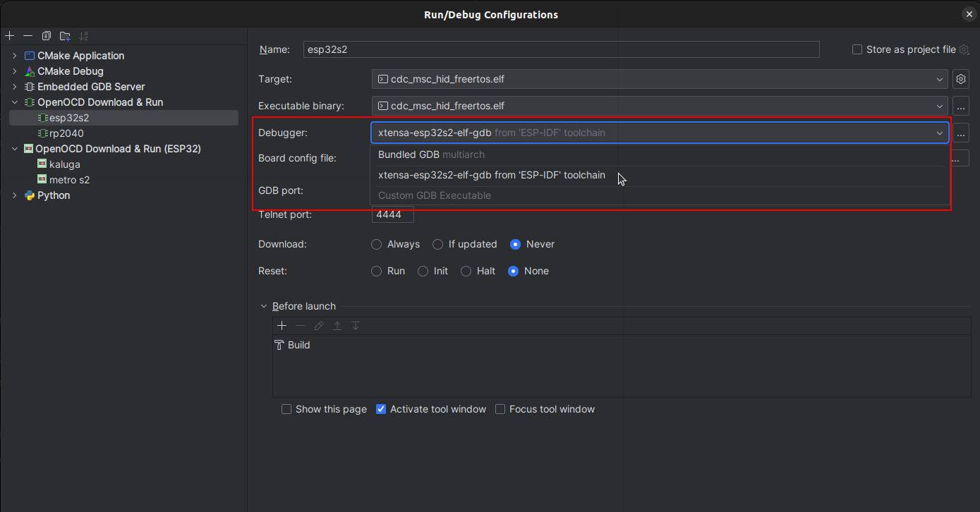Collapse the OpenOCD Download & Run node
The height and width of the screenshot is (512, 980).
14,102
